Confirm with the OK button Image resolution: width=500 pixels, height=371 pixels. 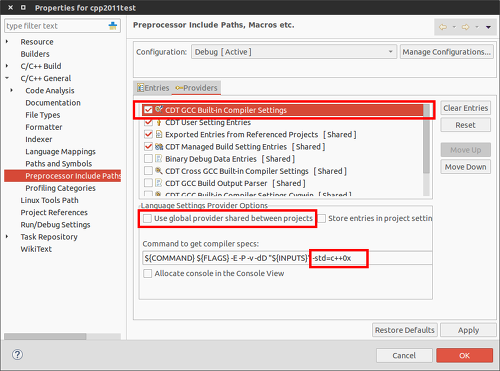click(465, 355)
